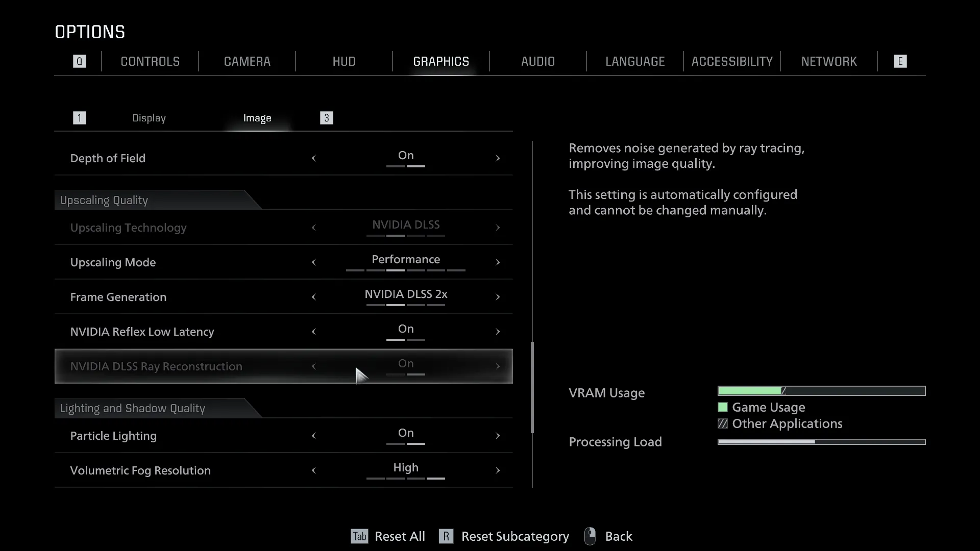Toggle NVIDIA Reflex Low Latency On value

406,329
